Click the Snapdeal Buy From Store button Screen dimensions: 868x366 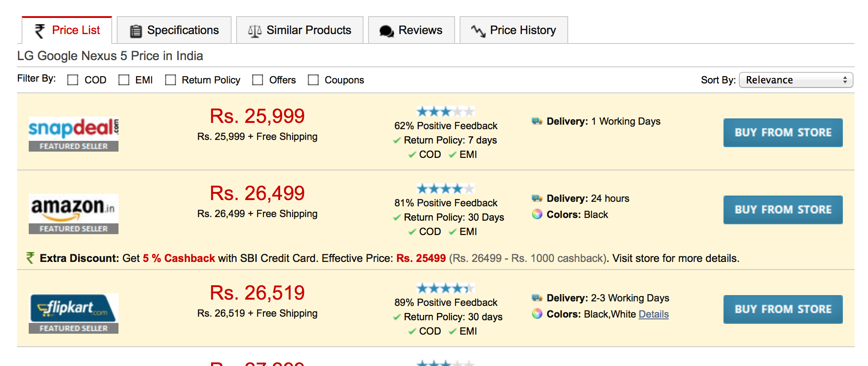tap(783, 133)
